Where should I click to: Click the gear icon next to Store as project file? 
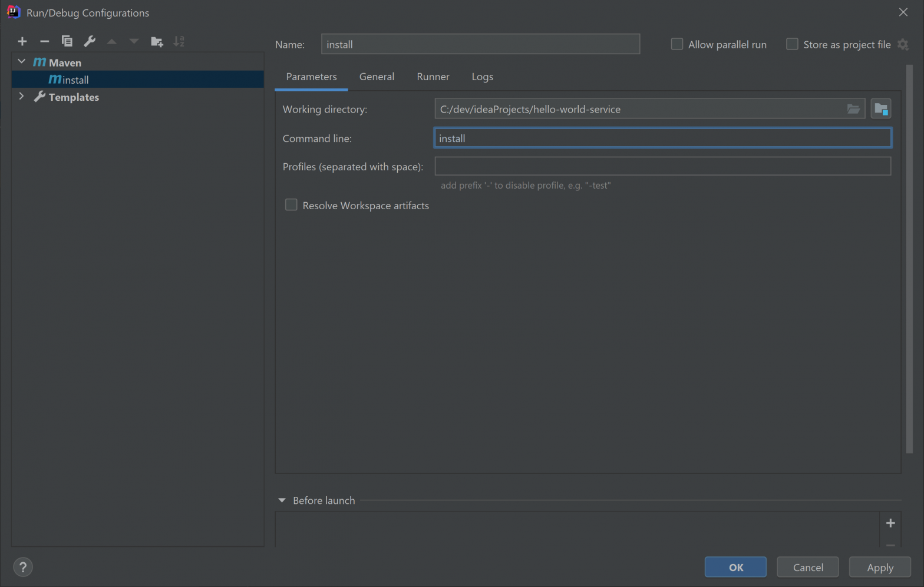[x=903, y=45]
